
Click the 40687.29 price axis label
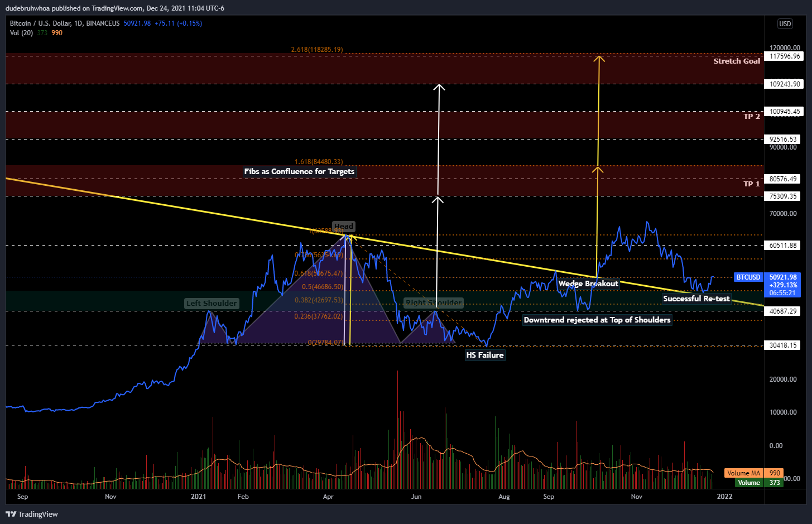tap(783, 311)
